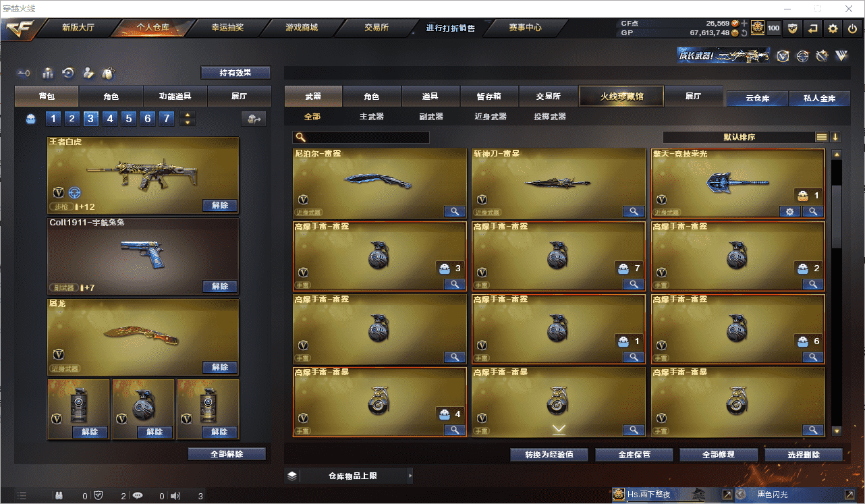Click the plus icon to recharge CF点

[744, 23]
